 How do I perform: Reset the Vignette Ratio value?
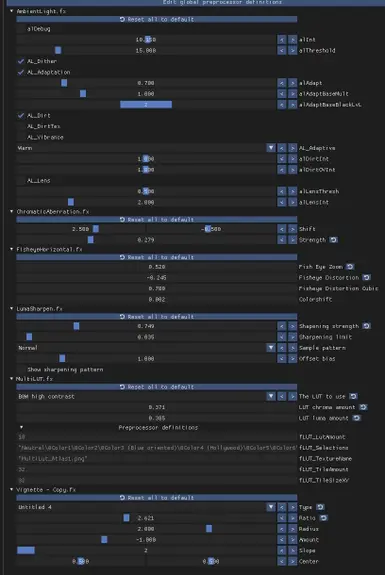pyautogui.click(x=323, y=518)
